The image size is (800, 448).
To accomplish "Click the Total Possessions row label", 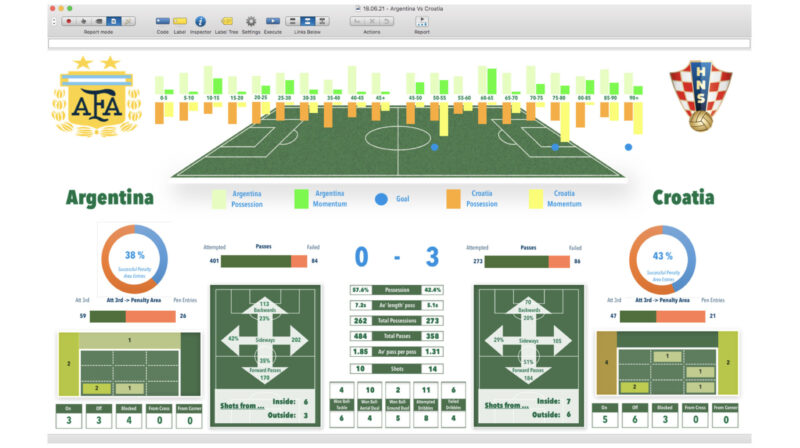I will click(x=397, y=321).
